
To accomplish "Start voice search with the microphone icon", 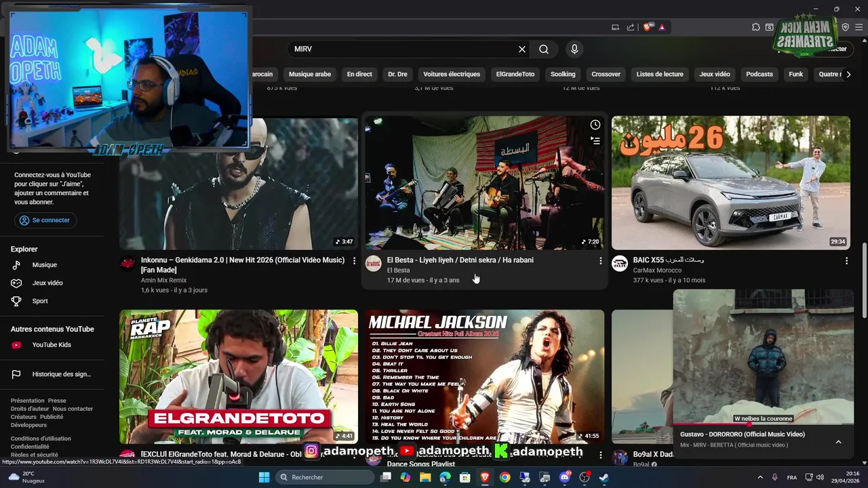I will click(574, 49).
